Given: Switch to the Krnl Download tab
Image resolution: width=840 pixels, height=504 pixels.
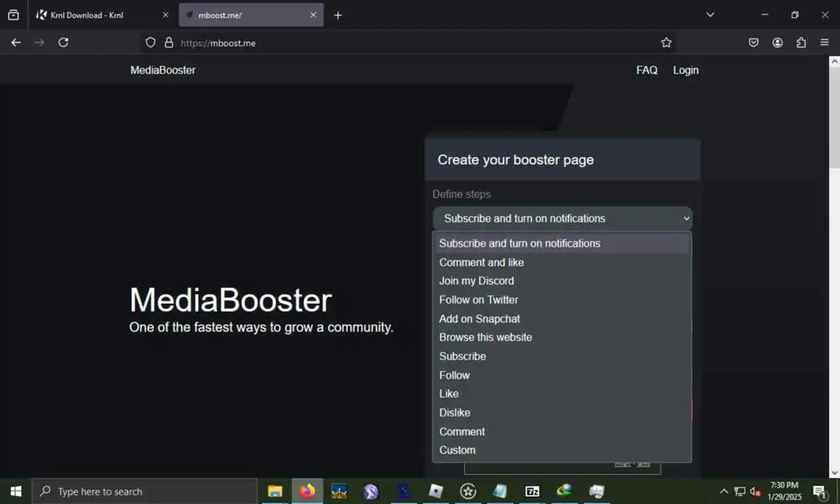Looking at the screenshot, I should tap(103, 14).
